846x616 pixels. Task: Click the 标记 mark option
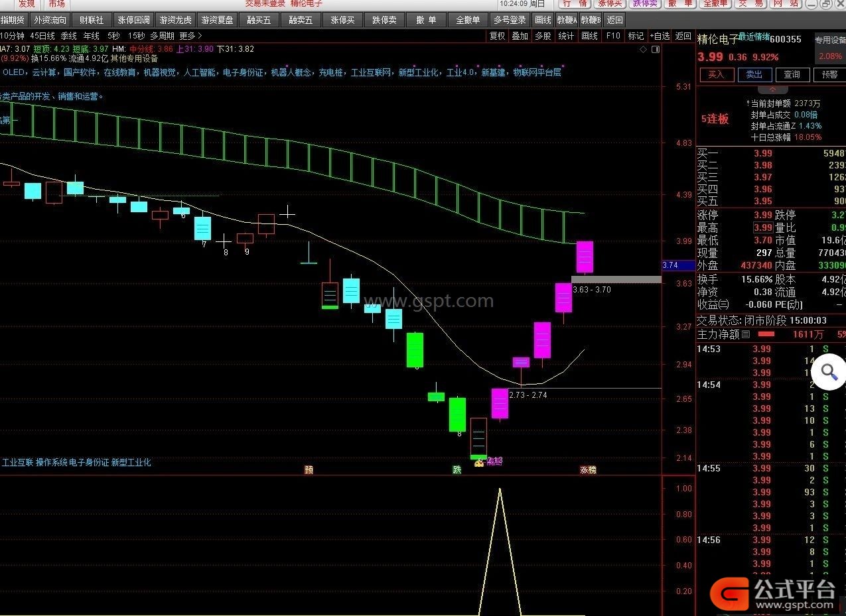coord(636,36)
